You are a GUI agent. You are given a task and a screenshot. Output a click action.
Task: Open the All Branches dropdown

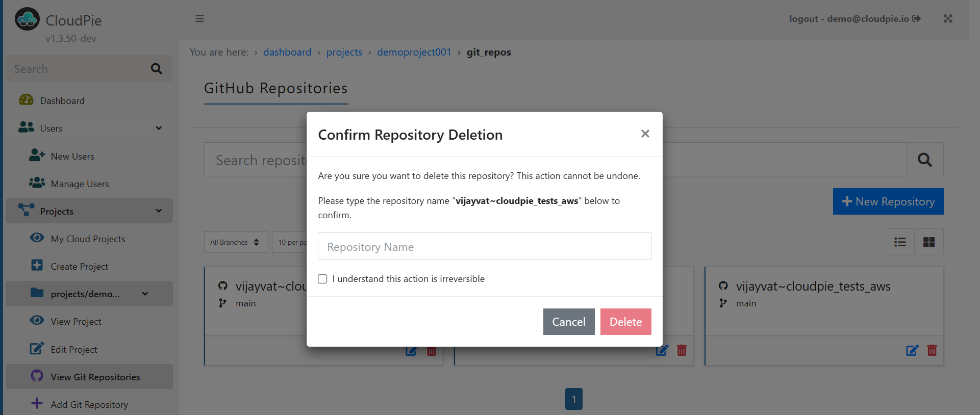(236, 242)
